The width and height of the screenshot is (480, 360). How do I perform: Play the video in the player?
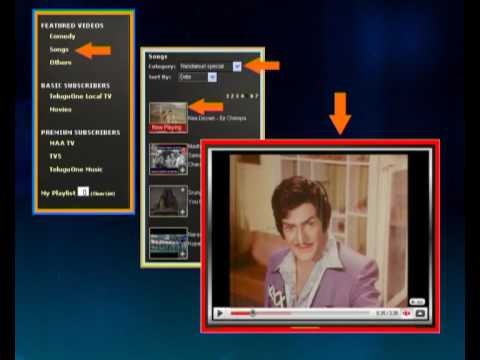tap(220, 313)
